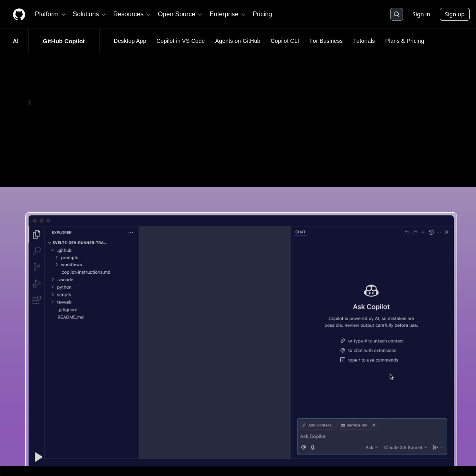The width and height of the screenshot is (476, 476).
Task: Go to Tutorials
Action: coord(364,41)
